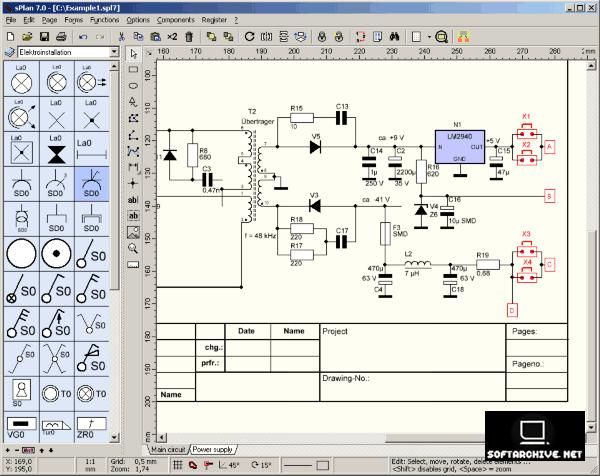
Task: Select the boxed 'ab' text block tool
Action: coord(133,216)
